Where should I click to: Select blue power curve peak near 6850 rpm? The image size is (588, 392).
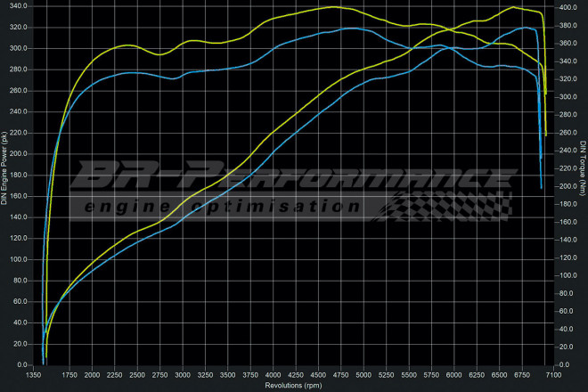(531, 29)
